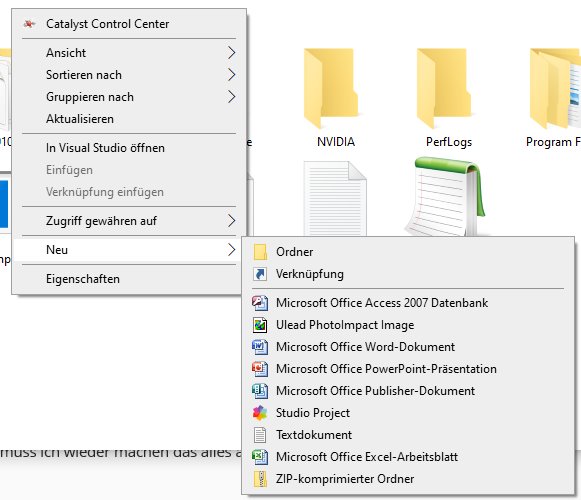Image resolution: width=581 pixels, height=500 pixels.
Task: Select the plain text document file icon
Action: [335, 198]
